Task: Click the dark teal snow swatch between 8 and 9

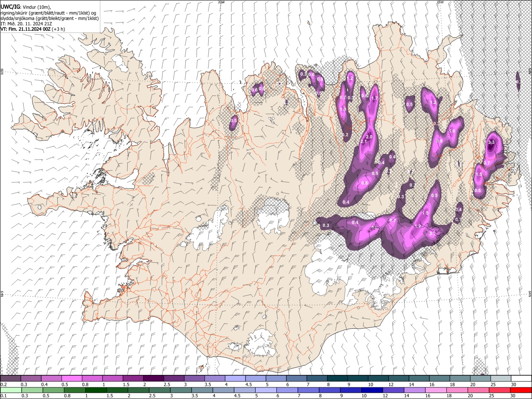Action: (337, 378)
